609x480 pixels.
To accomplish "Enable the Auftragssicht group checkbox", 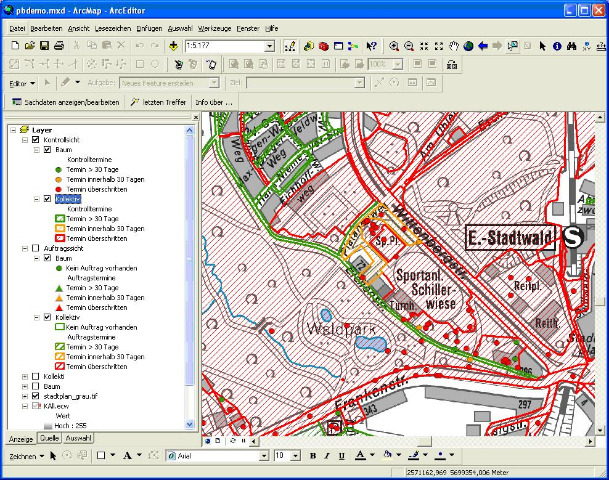I will (36, 247).
